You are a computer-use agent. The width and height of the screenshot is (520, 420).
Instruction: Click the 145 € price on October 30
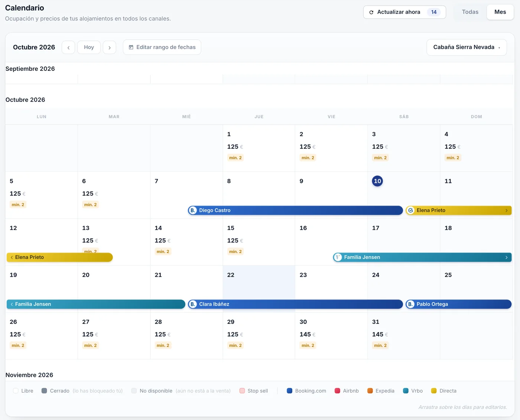[x=308, y=335]
